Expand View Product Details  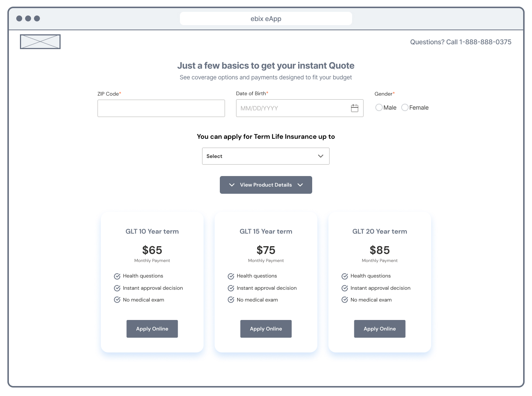(x=266, y=185)
